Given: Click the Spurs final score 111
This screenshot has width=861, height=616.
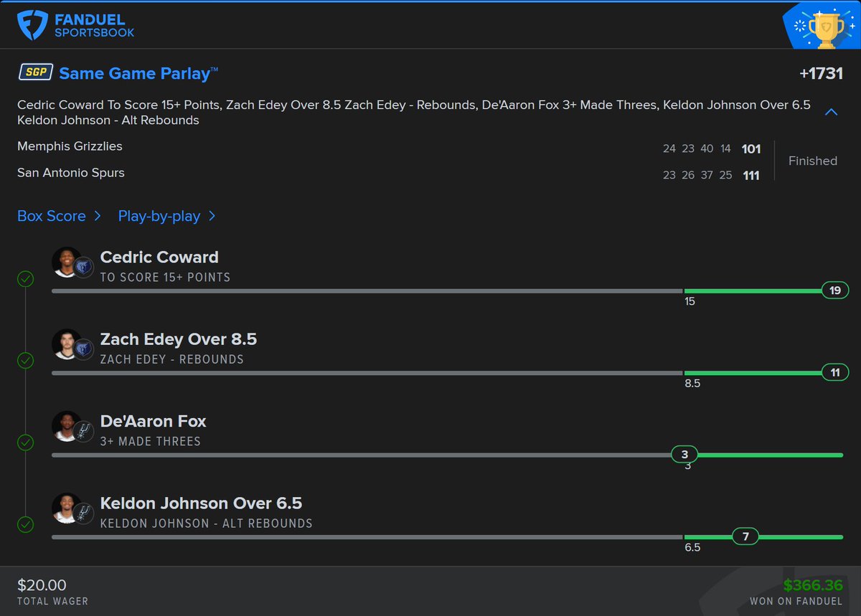Looking at the screenshot, I should [751, 176].
